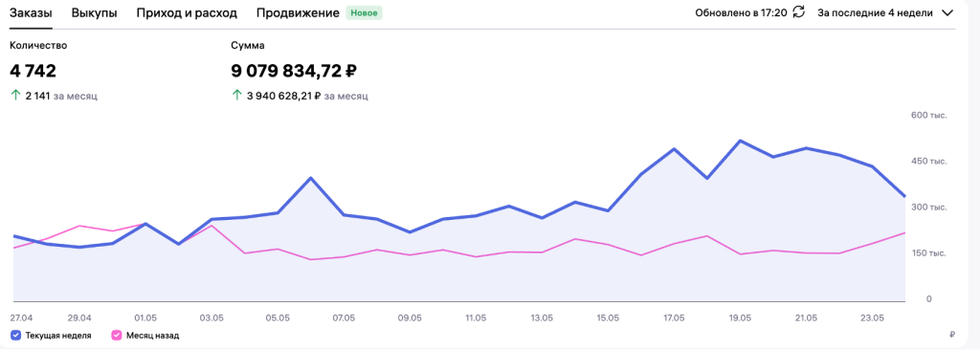This screenshot has height=350, width=980.
Task: Click the 3 940 628,21 ₽ за месяц text
Action: click(x=307, y=97)
